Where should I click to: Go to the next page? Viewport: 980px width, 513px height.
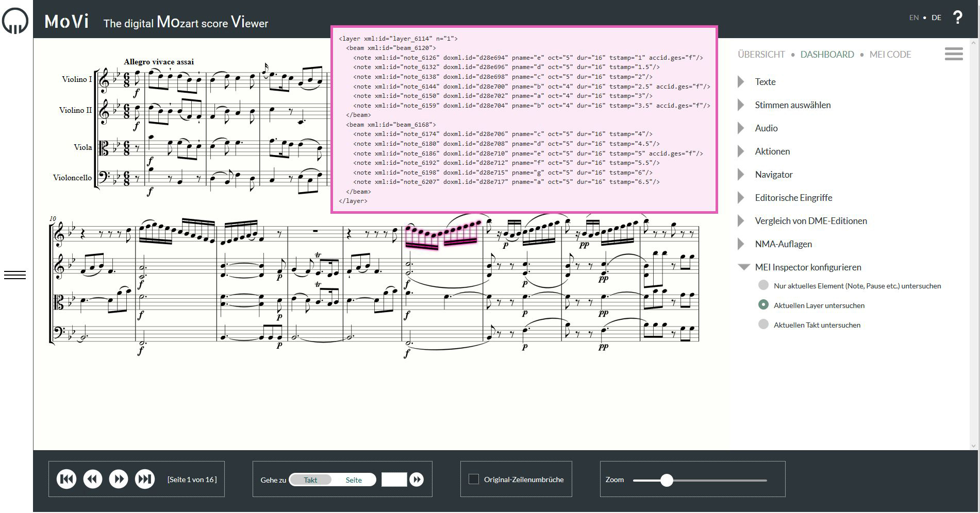click(x=119, y=480)
